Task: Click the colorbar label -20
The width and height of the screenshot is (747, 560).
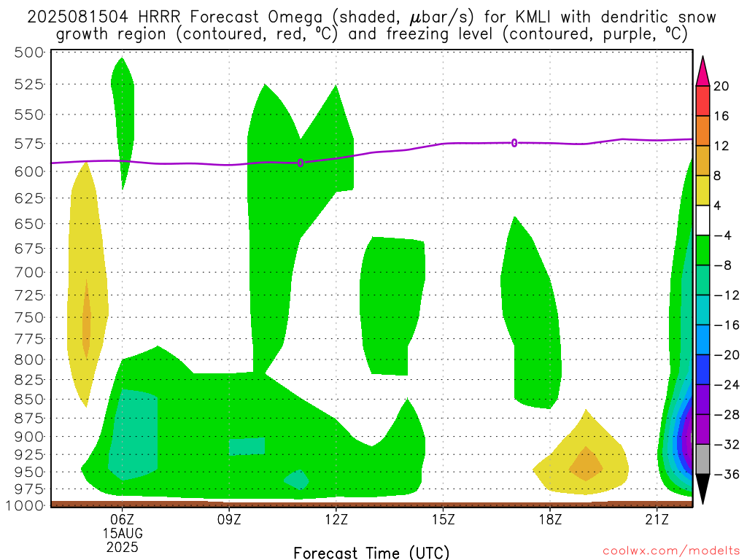Action: coord(727,355)
